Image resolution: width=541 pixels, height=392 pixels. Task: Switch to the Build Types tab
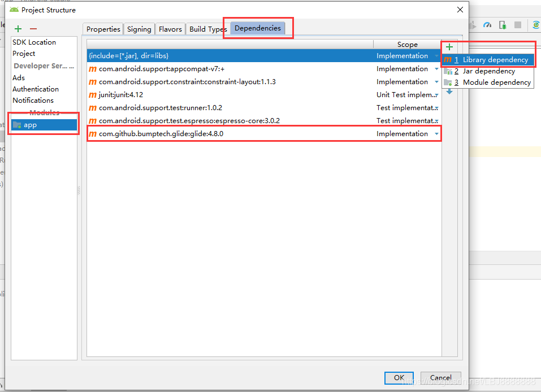tap(208, 29)
